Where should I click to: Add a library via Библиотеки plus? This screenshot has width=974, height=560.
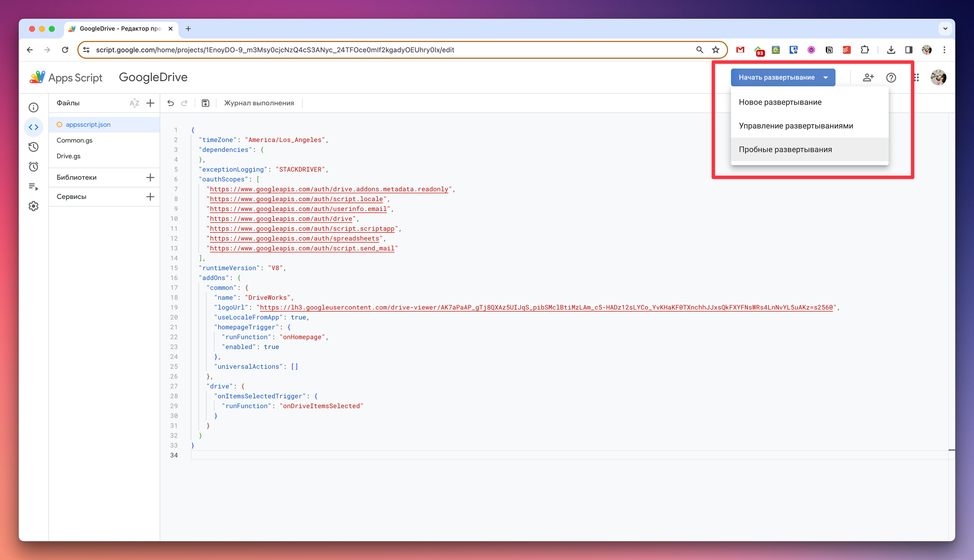point(150,177)
